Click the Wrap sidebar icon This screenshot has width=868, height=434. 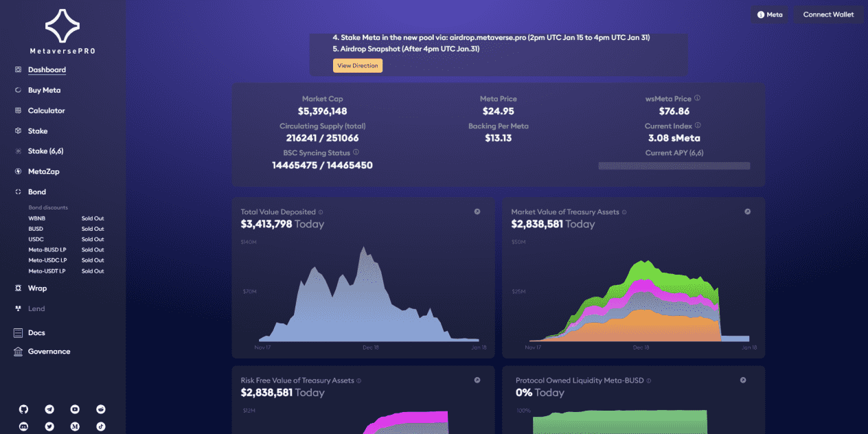point(19,288)
